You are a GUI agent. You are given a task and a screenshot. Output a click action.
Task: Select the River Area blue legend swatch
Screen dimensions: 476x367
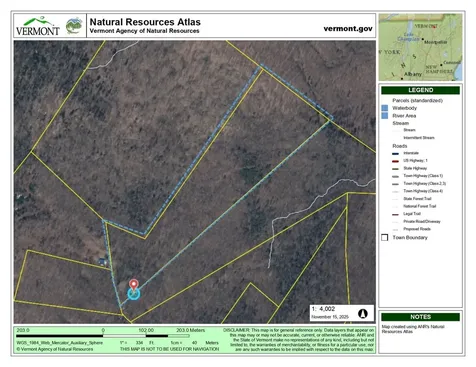pos(385,116)
